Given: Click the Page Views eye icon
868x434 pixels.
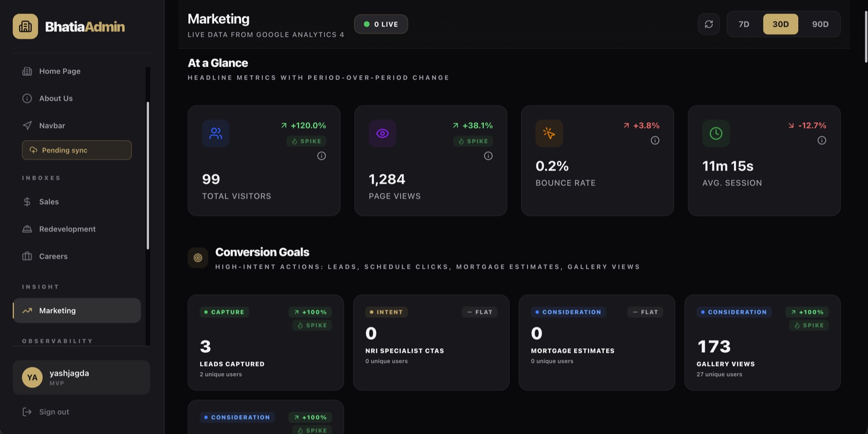Looking at the screenshot, I should pyautogui.click(x=382, y=133).
